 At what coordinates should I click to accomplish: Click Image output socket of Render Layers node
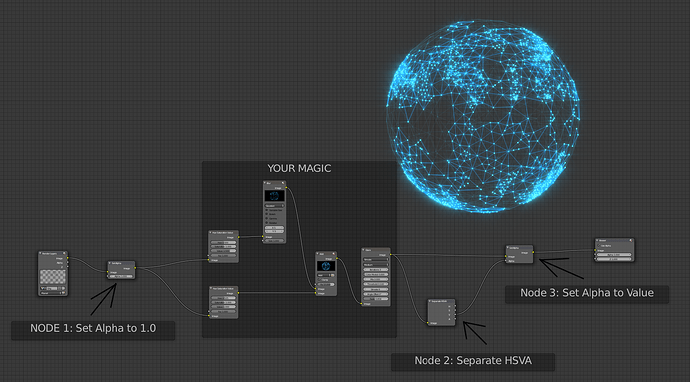(67, 258)
